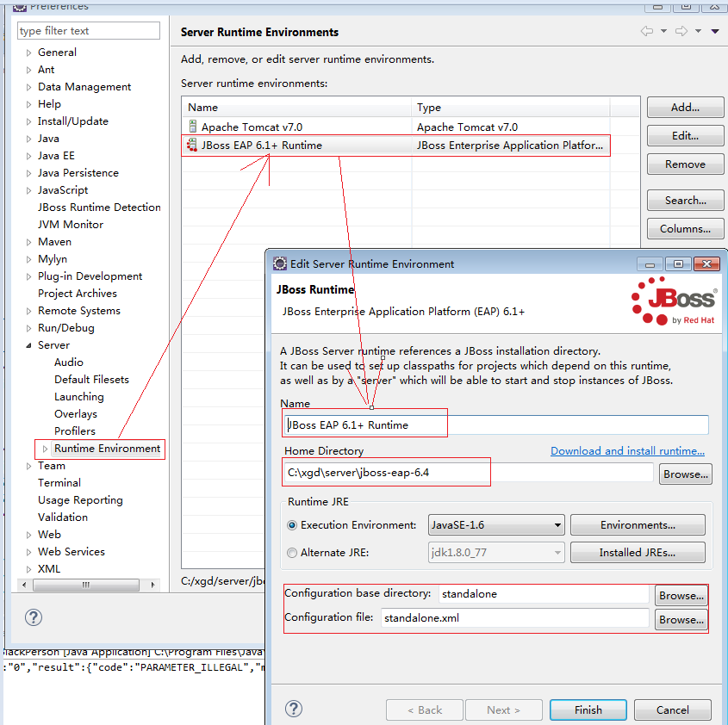This screenshot has width=728, height=725.
Task: Select Alternate JRE radio button
Action: 291,552
